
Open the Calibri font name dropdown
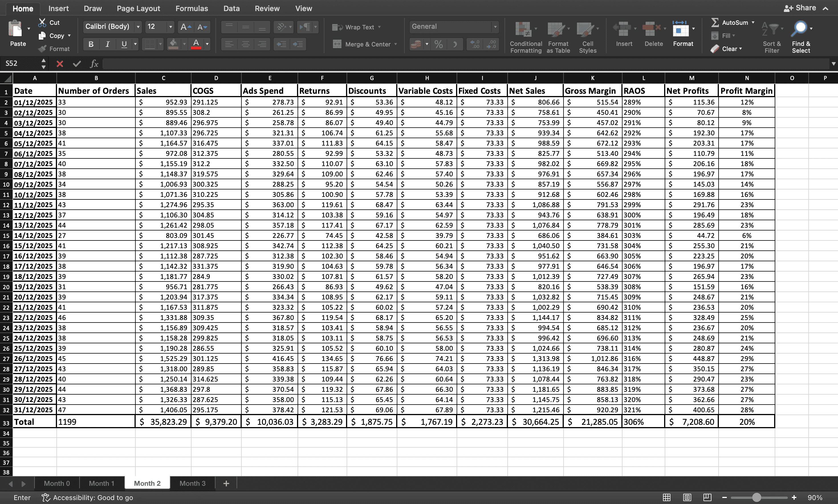coord(138,27)
